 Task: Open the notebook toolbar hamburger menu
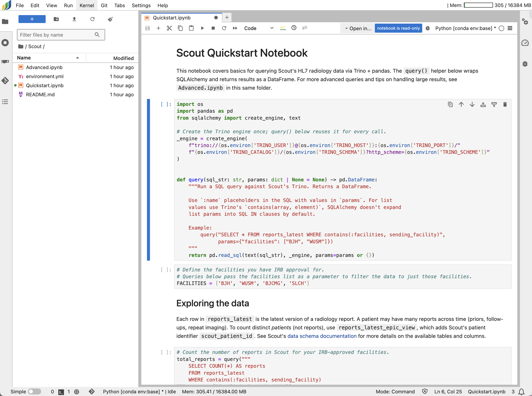510,28
